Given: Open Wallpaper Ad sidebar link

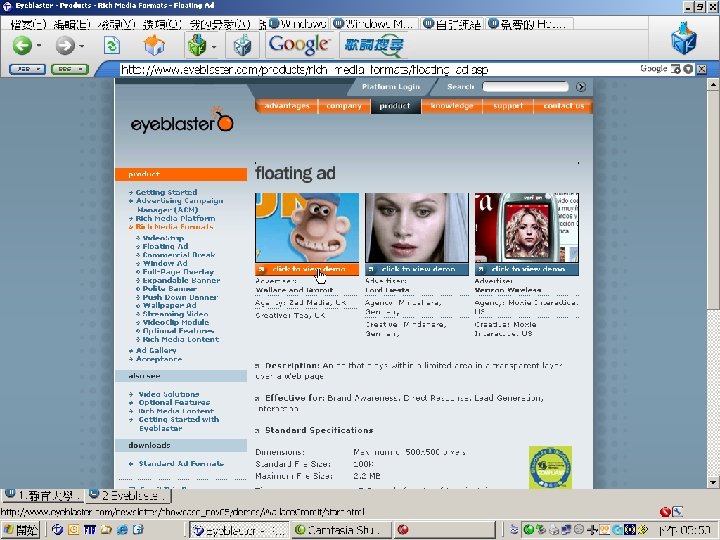Looking at the screenshot, I should 169,305.
